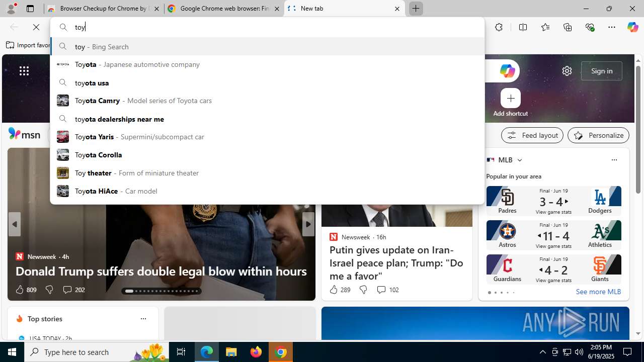Viewport: 644px width, 362px height.
Task: Open the volume control in system tray
Action: [x=579, y=352]
